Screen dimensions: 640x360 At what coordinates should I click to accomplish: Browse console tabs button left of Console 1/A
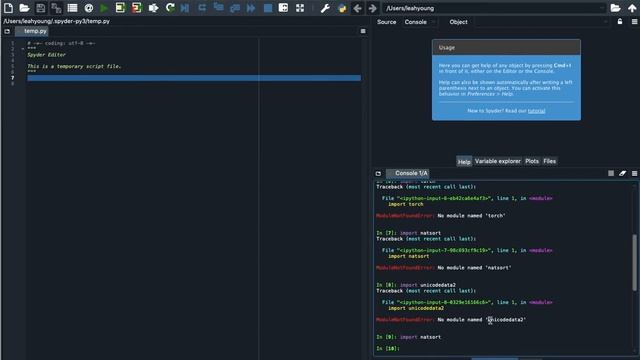pos(378,173)
